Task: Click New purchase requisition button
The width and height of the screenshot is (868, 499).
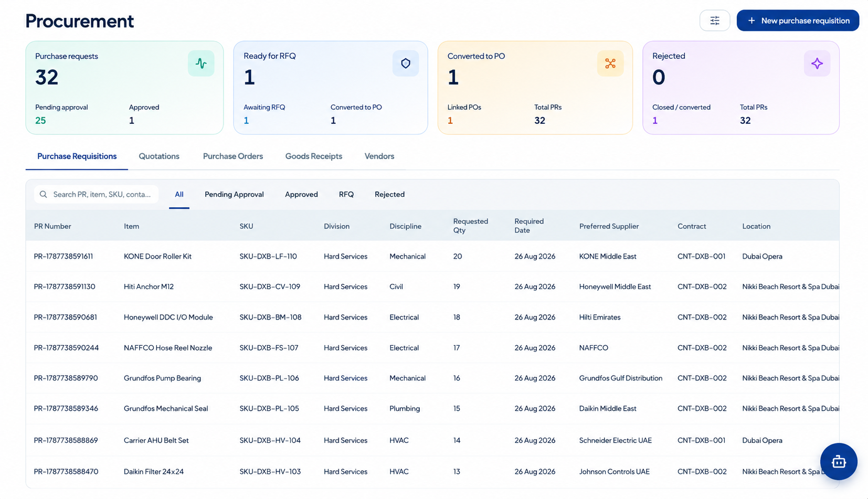Action: click(x=798, y=20)
